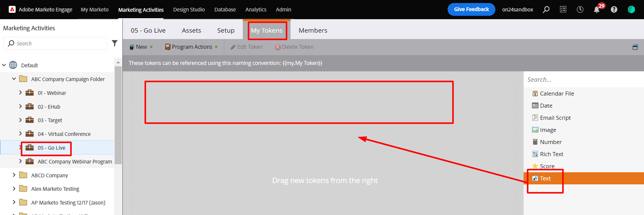Select ABC Company Webinar Program tree item
The image size is (644, 215).
(x=75, y=162)
